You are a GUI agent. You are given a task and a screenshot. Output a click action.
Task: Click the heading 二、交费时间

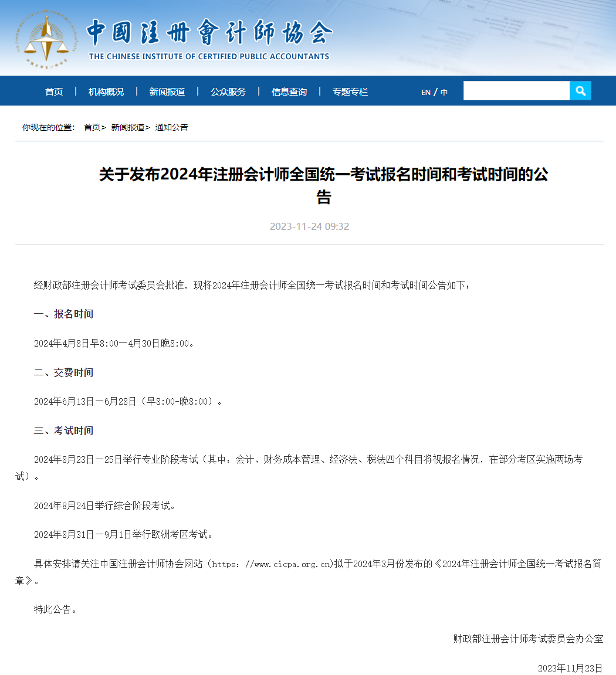coord(64,372)
